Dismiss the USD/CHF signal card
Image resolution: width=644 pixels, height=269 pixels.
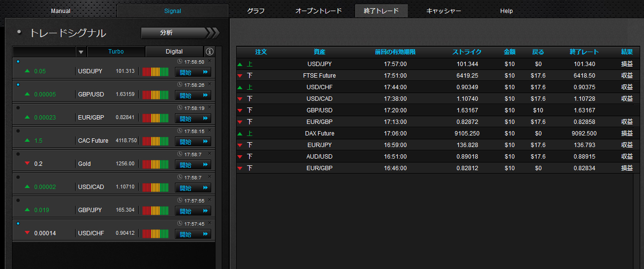[210, 223]
